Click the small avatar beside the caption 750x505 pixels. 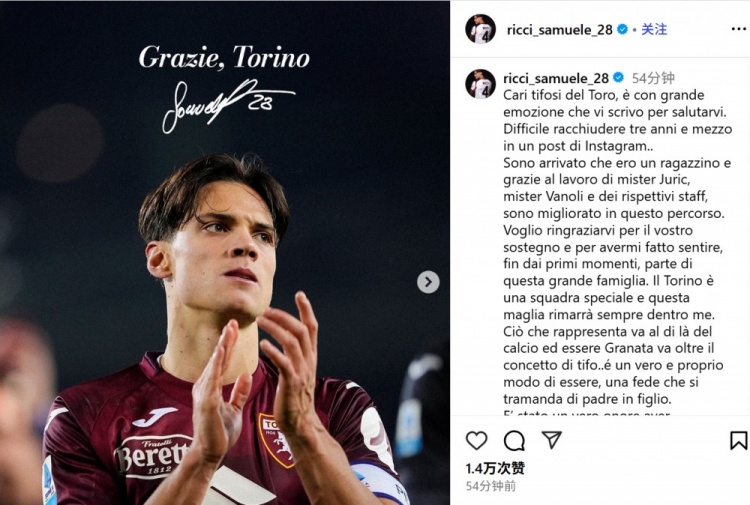pos(480,84)
